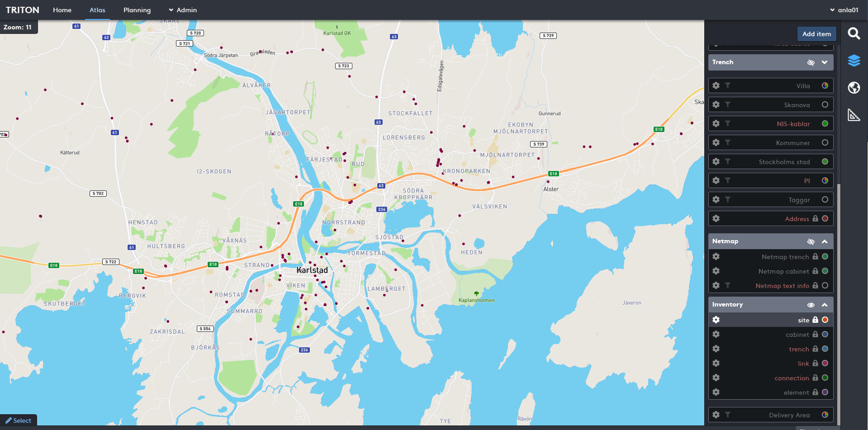Screen dimensions: 868x430
Task: Open the globe basemap icon
Action: [x=854, y=88]
